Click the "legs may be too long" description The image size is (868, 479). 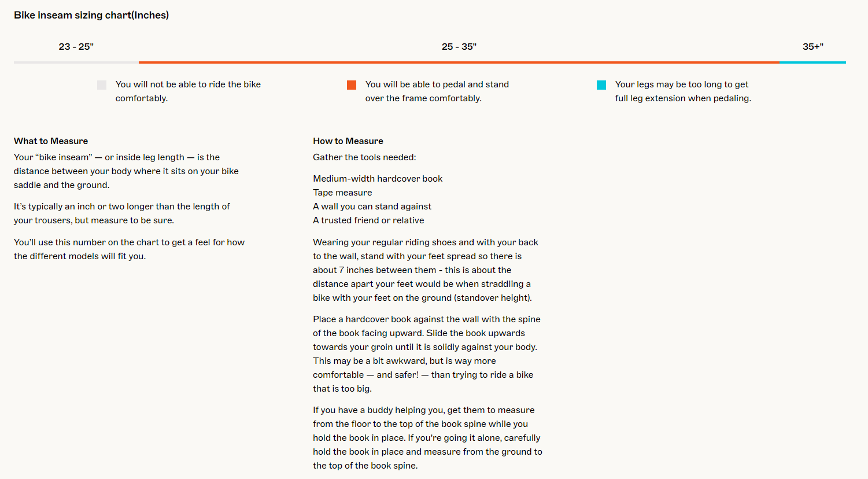[x=682, y=91]
